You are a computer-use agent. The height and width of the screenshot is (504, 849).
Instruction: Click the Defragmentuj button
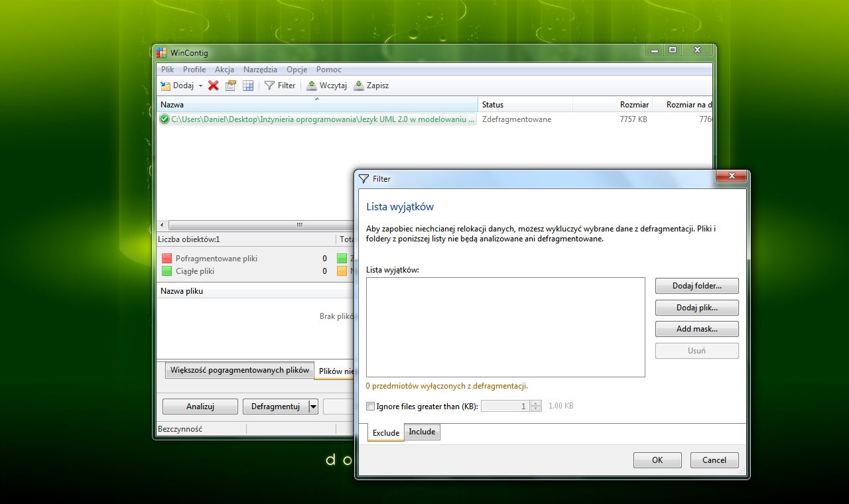[x=275, y=407]
